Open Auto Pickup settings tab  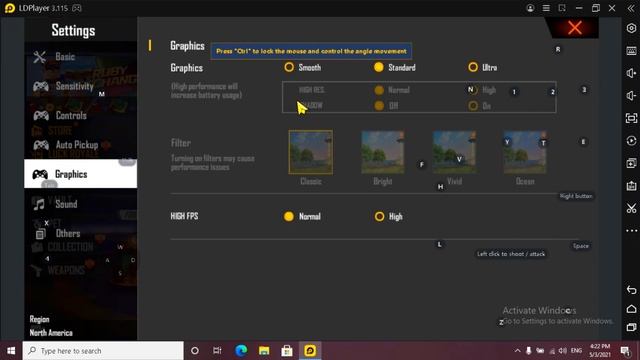(80, 144)
